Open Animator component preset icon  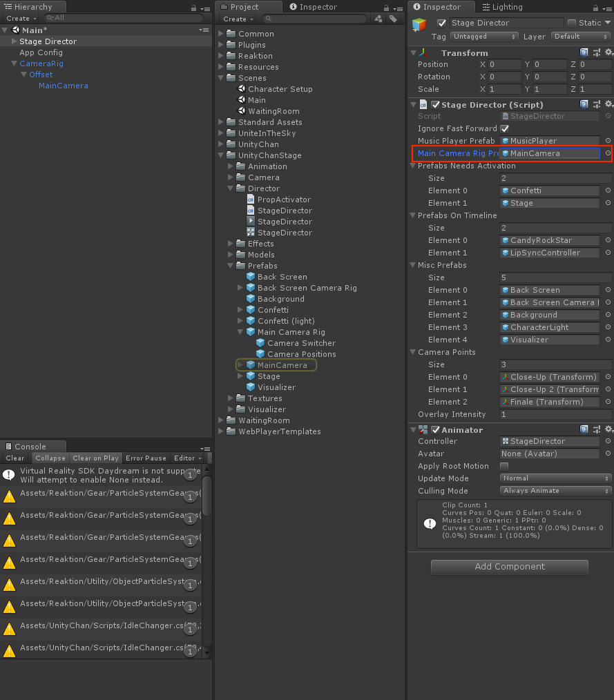coord(596,429)
